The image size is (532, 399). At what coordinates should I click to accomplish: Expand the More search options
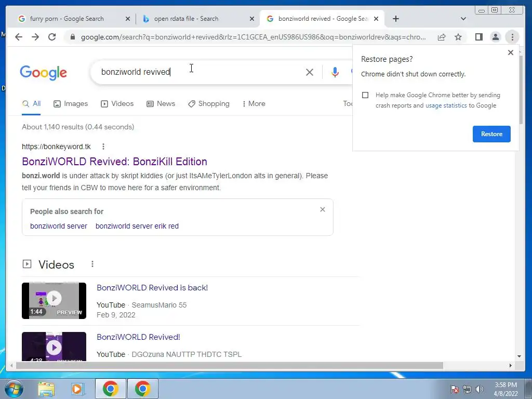[254, 103]
